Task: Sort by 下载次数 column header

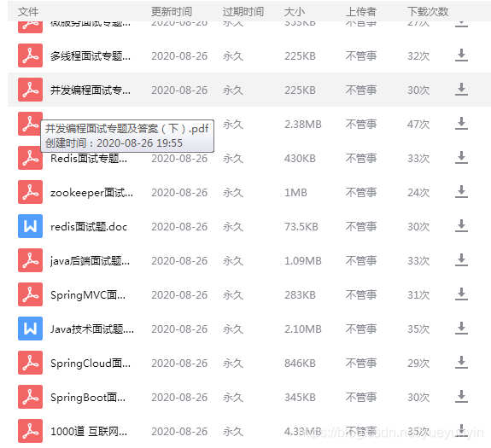Action: pyautogui.click(x=428, y=12)
